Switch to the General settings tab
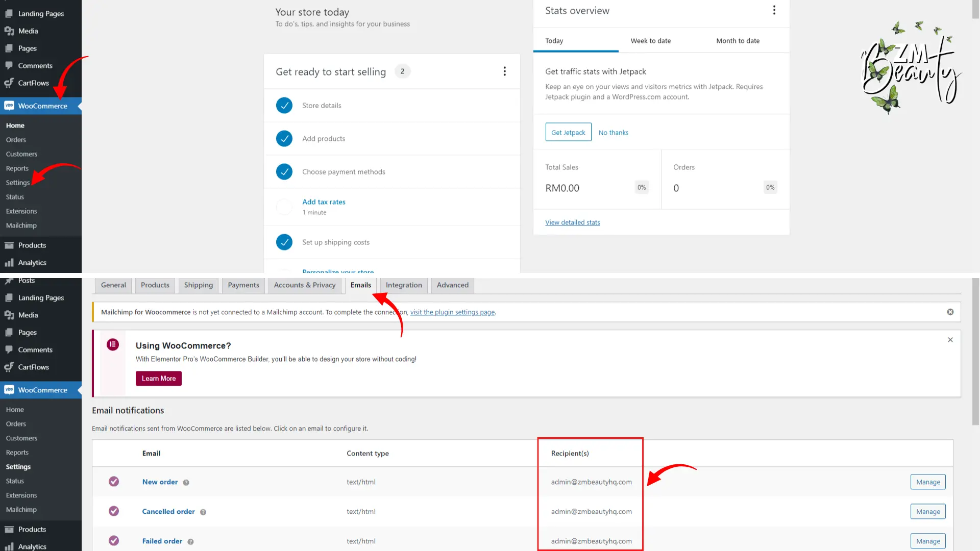Viewport: 980px width, 551px height. click(113, 285)
